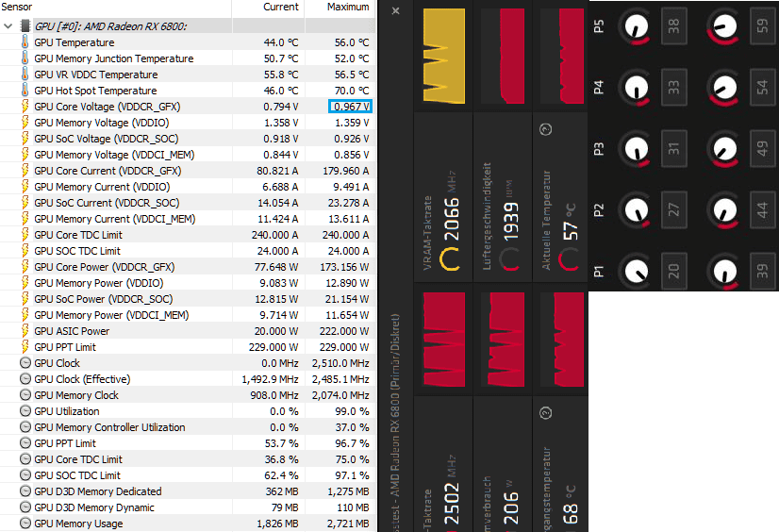The image size is (779, 532).
Task: Open the yellow VRAM-Taktrate graph
Action: click(x=443, y=56)
